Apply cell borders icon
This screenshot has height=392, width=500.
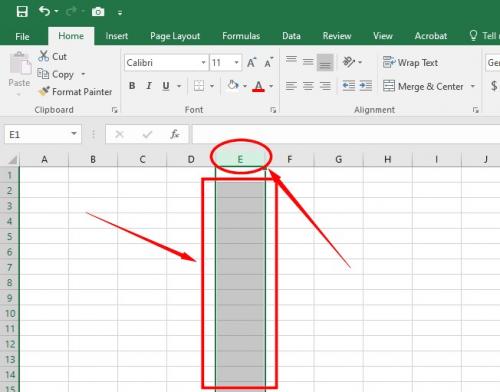pyautogui.click(x=199, y=86)
